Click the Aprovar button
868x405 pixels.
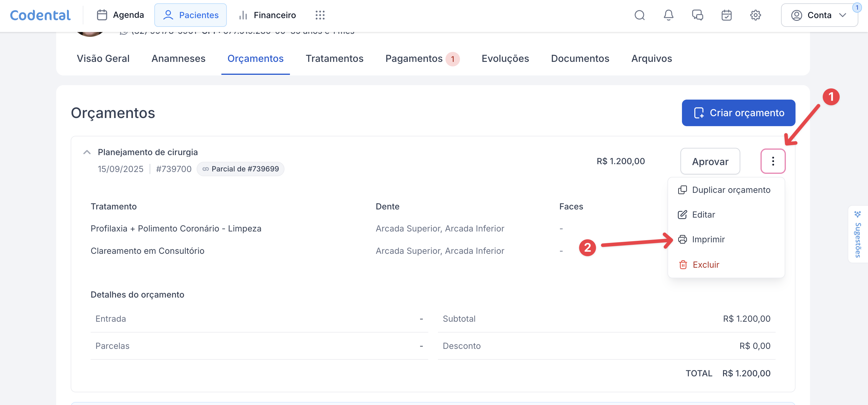pyautogui.click(x=710, y=161)
